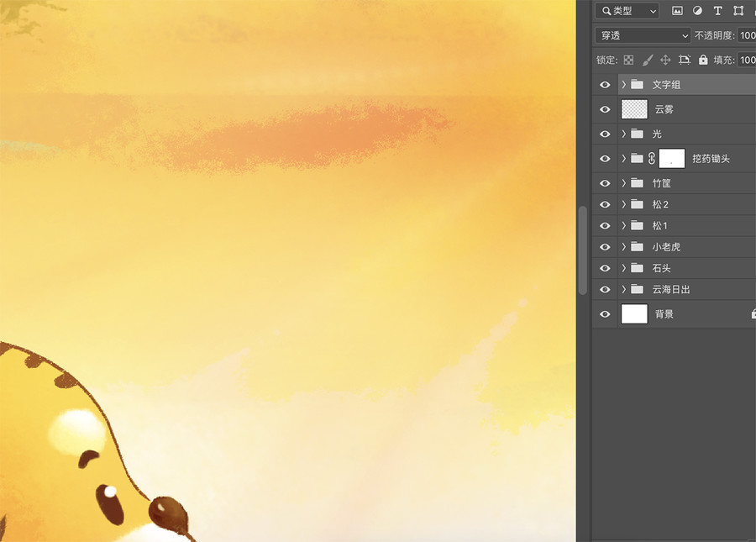Click layers panel vertical scrollbar
Image resolution: width=756 pixels, height=542 pixels.
(582, 250)
